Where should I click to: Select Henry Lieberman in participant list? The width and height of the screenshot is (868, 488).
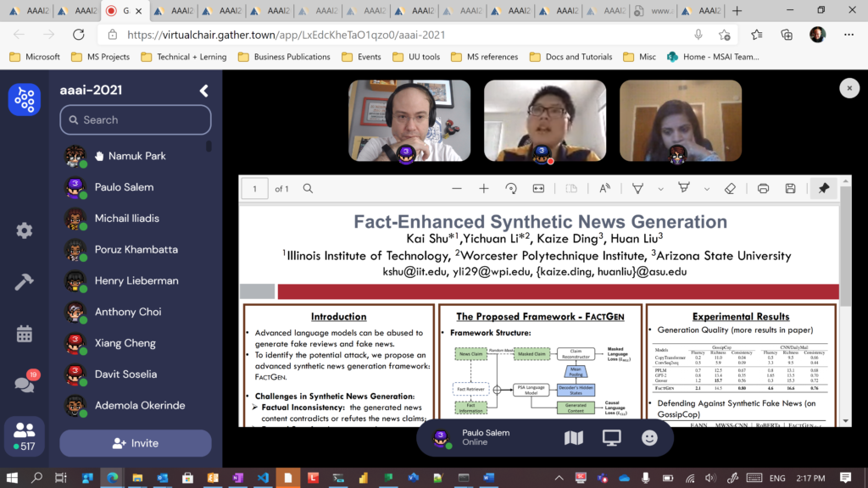[x=136, y=280]
